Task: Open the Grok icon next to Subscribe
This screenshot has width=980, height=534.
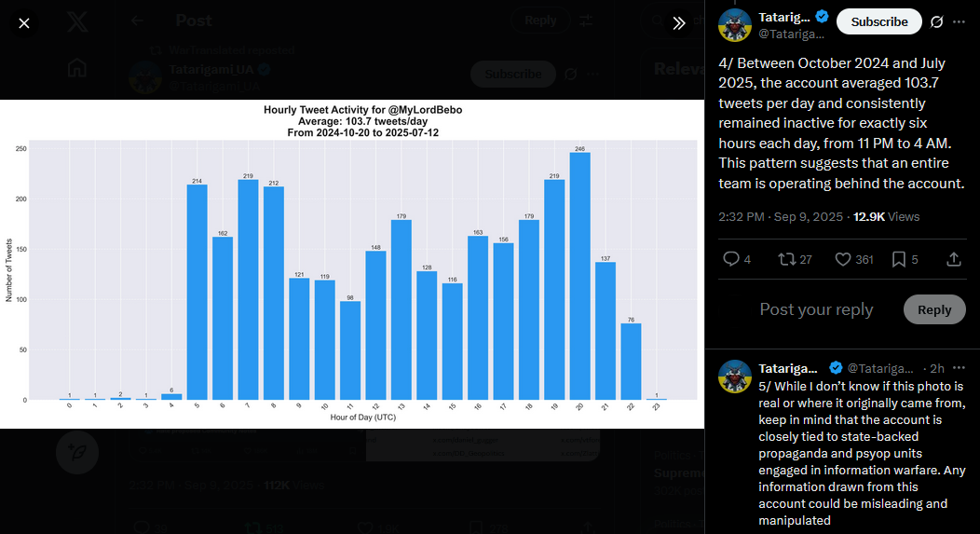Action: point(936,21)
